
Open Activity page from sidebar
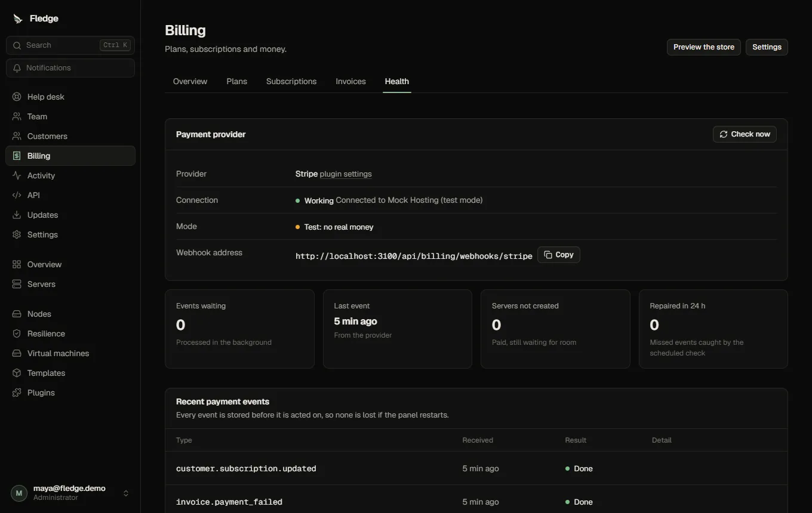click(70, 175)
